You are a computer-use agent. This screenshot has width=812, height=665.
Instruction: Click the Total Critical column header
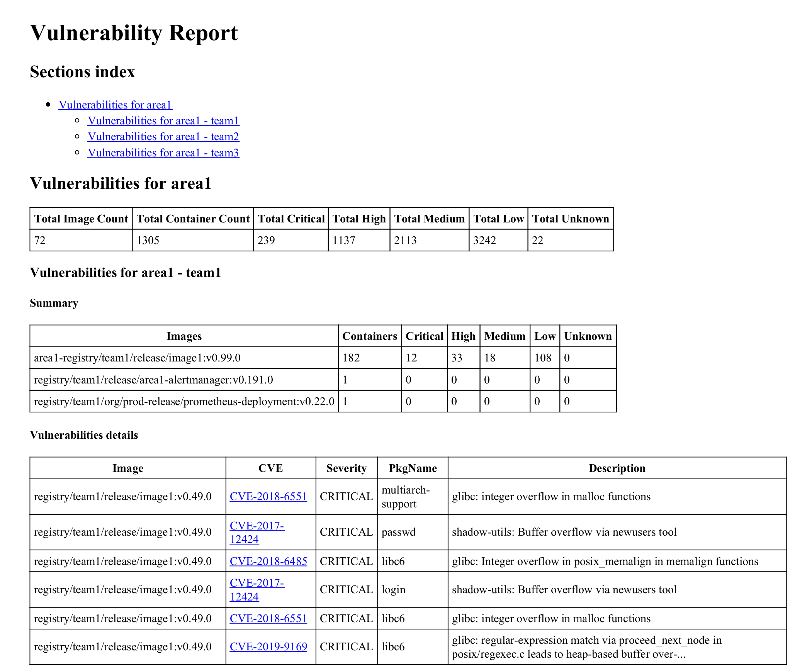[x=291, y=219]
